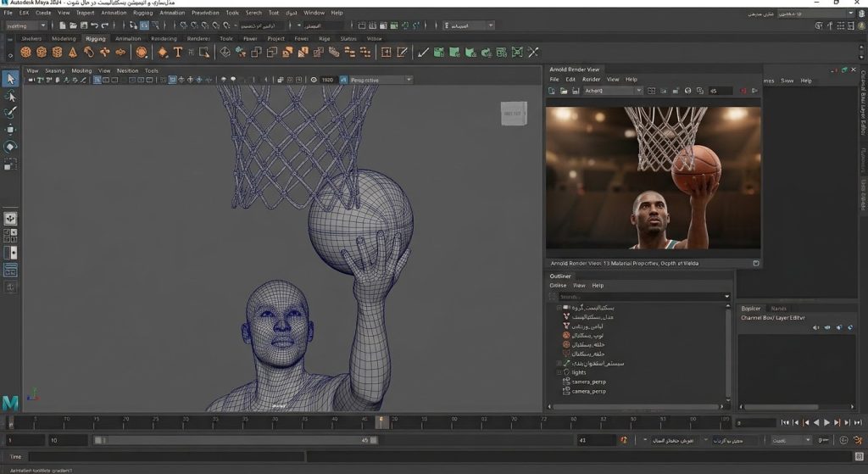Viewport: 868px width, 474px height.
Task: Create a polygon cylinder from the shelf
Action: (x=57, y=52)
